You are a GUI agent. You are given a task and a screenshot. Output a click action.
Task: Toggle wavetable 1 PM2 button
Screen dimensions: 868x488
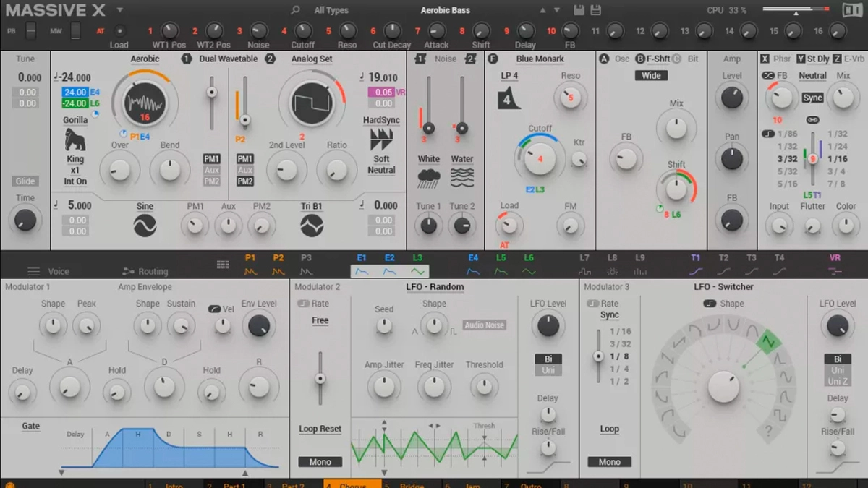point(212,181)
